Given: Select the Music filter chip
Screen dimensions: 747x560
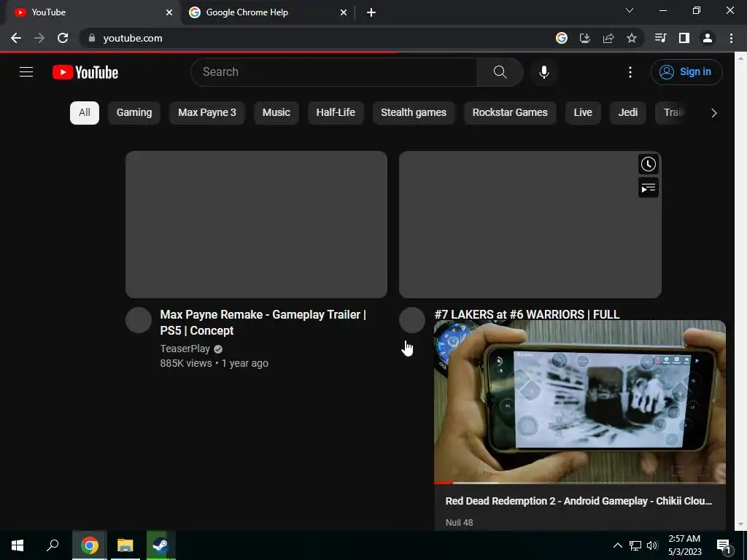Looking at the screenshot, I should [276, 113].
